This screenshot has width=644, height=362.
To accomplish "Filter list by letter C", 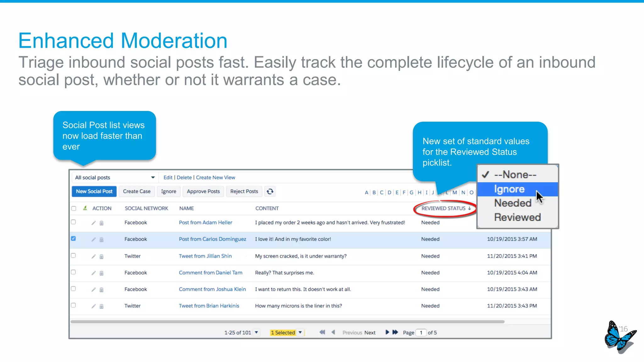I will pos(382,193).
